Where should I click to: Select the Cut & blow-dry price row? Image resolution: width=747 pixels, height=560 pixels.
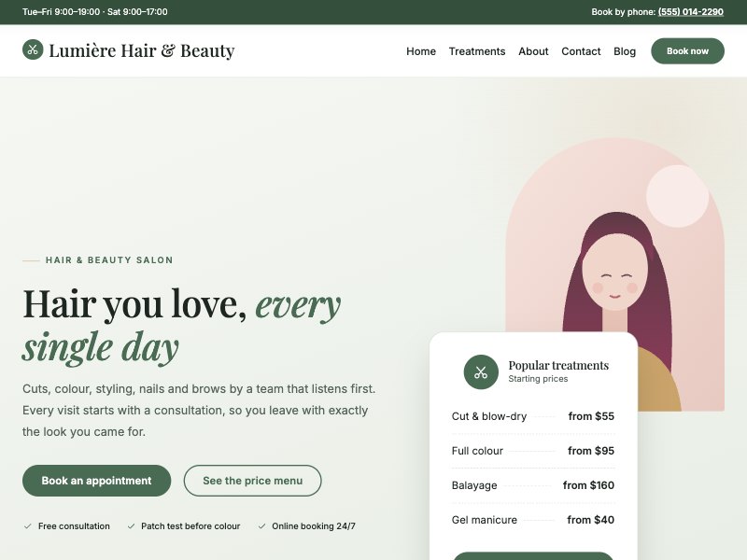tap(532, 416)
